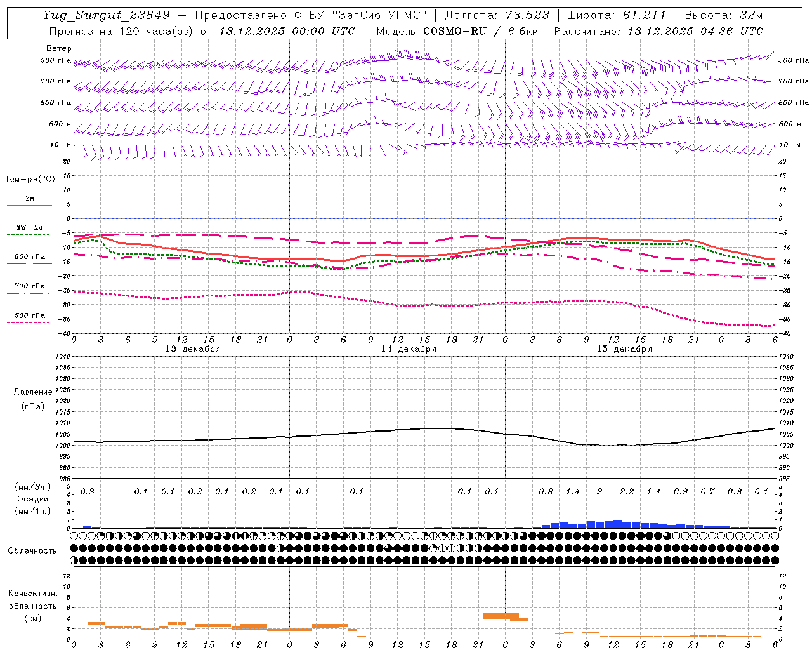Click the Долгота: 73.523 header field
This screenshot has height=650, width=812.
[x=497, y=15]
